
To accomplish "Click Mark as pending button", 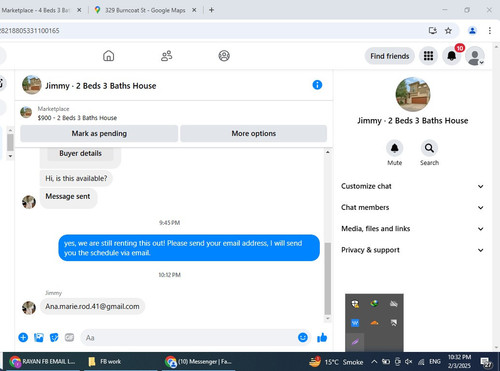I will click(x=99, y=133).
